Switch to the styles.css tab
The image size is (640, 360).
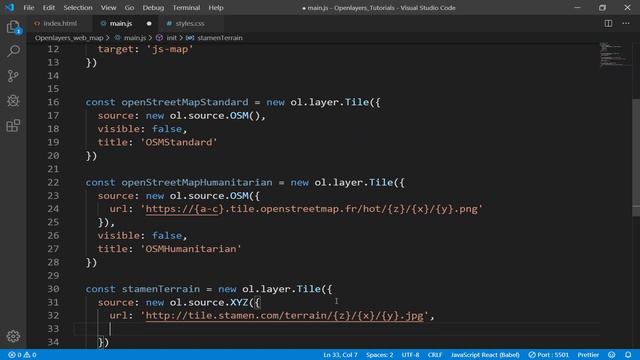coord(190,24)
